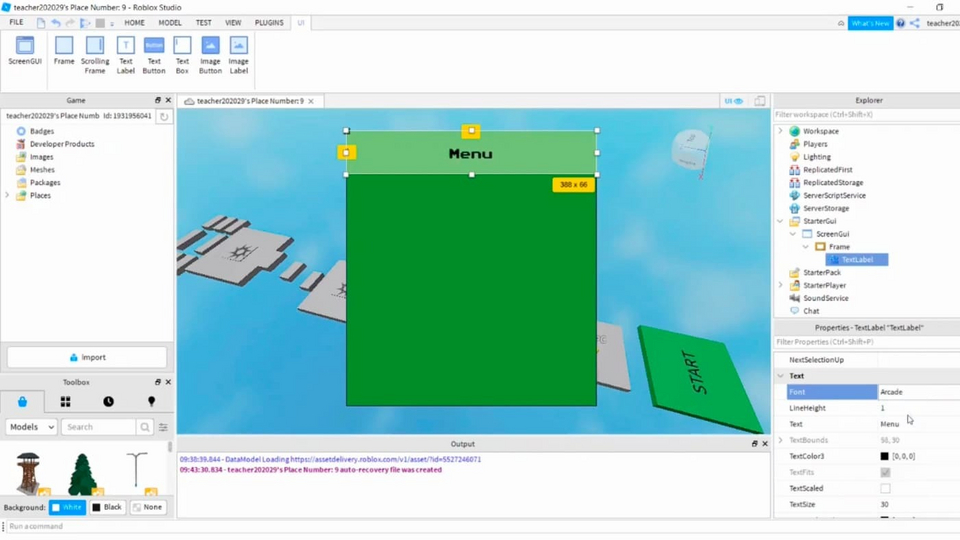Image resolution: width=960 pixels, height=540 pixels.
Task: Expand the Workspace node in Explorer
Action: point(780,131)
